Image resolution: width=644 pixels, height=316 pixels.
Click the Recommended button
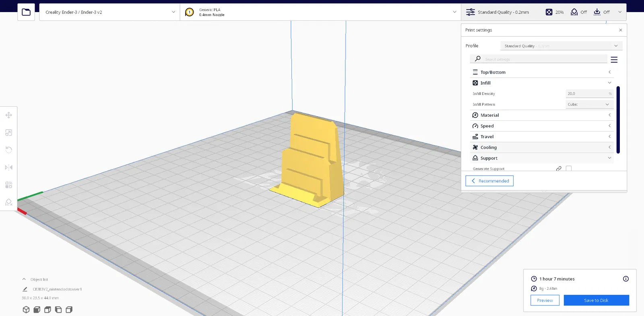click(x=489, y=181)
